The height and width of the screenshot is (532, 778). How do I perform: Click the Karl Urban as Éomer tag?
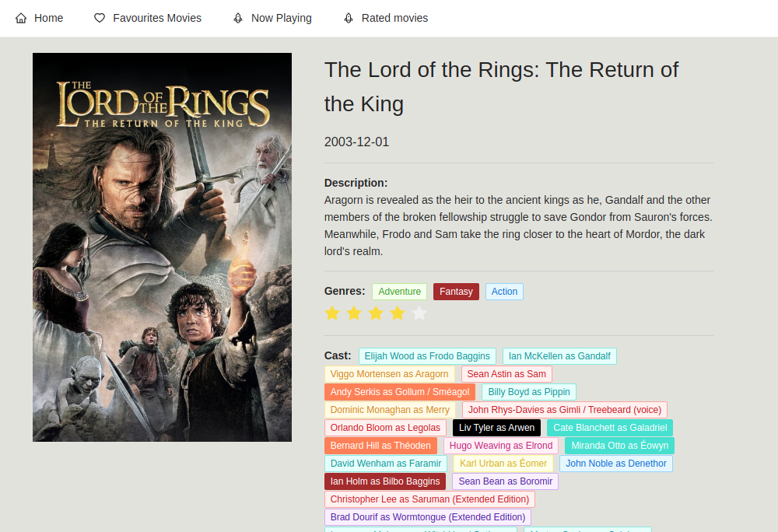click(503, 463)
